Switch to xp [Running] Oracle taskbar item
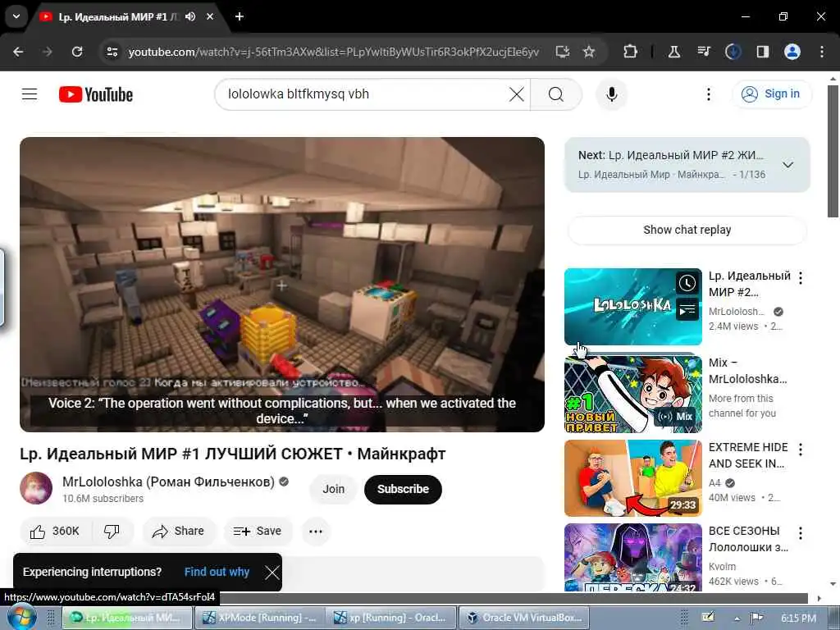 pos(390,618)
